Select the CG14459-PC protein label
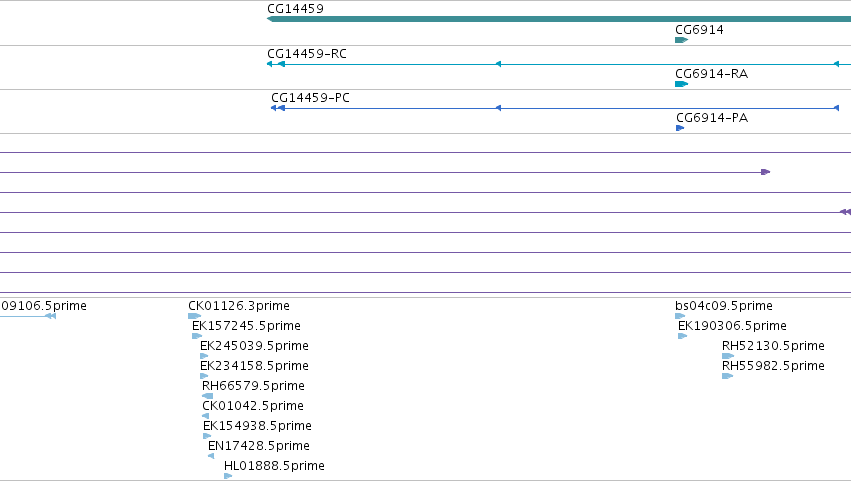Image resolution: width=851 pixels, height=481 pixels. pos(310,98)
